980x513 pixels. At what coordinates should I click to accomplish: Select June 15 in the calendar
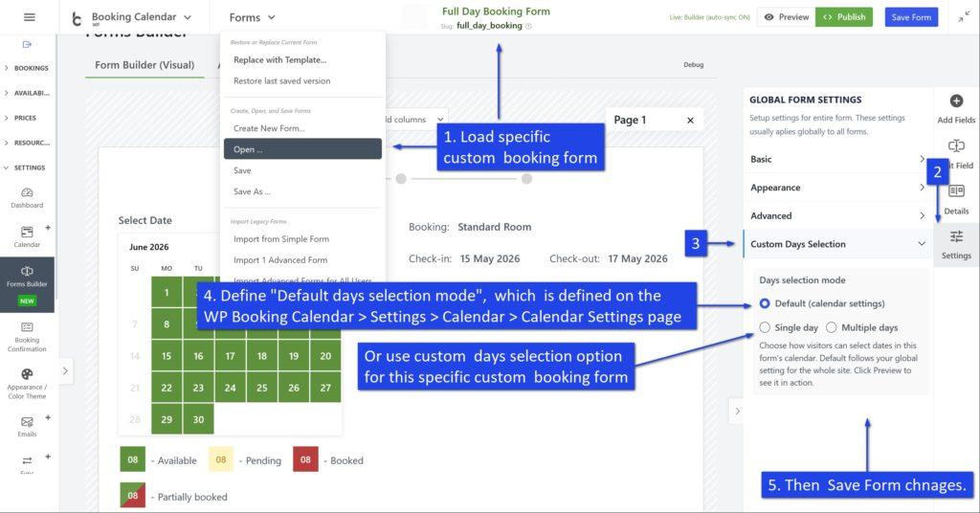(x=167, y=356)
